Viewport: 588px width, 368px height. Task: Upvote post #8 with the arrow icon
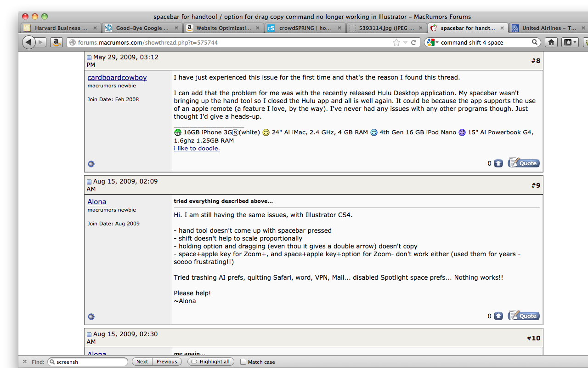(498, 163)
